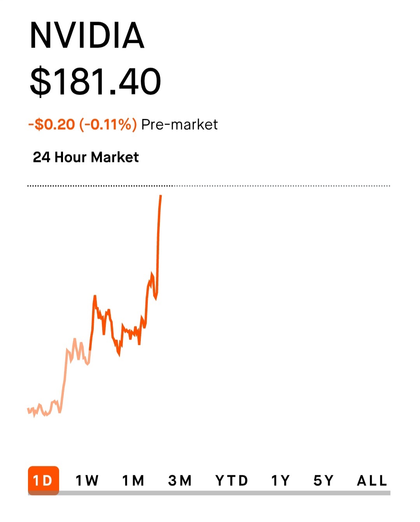Show the 5Y price chart
This screenshot has width=420, height=522.
tap(324, 481)
